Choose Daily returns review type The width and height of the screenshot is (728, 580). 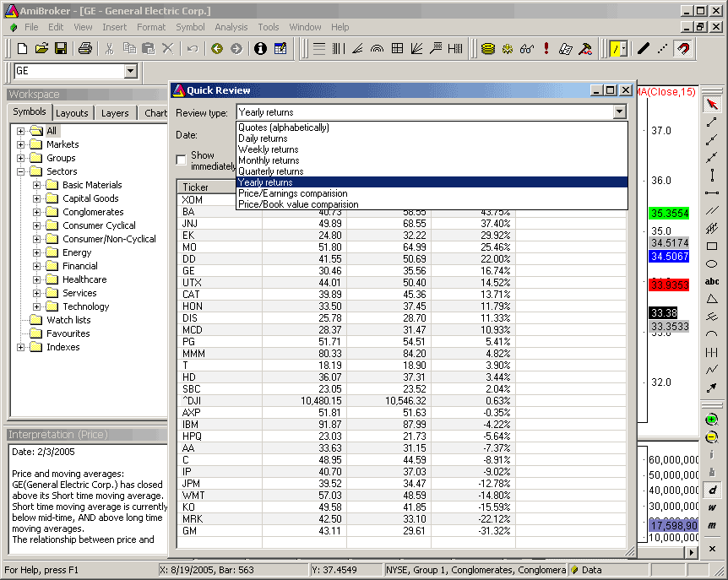point(432,138)
